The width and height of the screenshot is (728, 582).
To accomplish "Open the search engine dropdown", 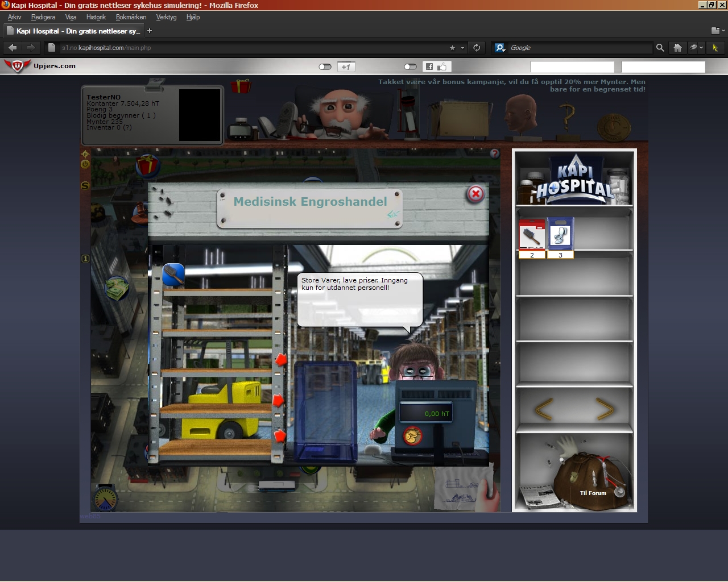I will point(500,48).
